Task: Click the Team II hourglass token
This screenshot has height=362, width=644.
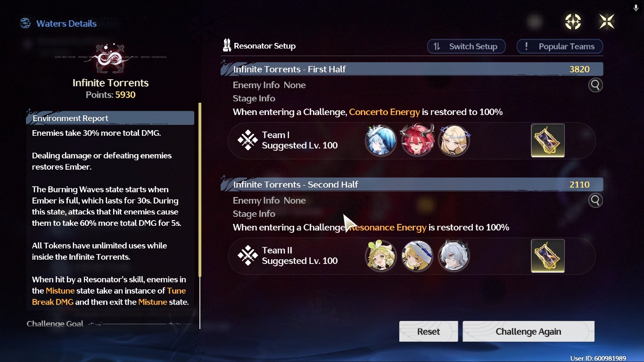Action: tap(548, 256)
